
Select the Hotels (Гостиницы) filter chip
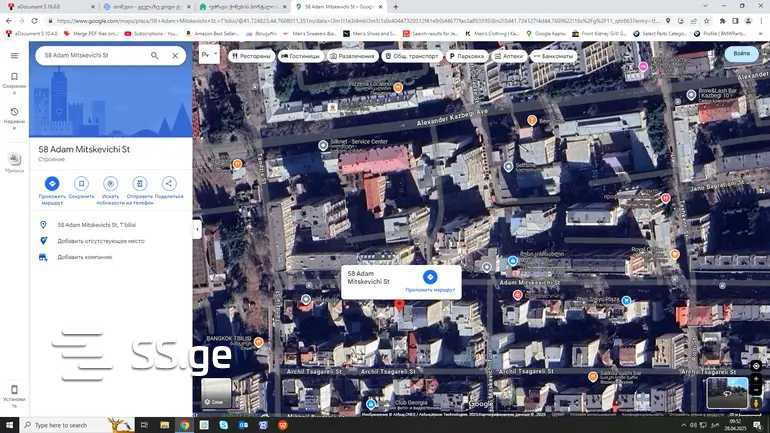click(301, 56)
